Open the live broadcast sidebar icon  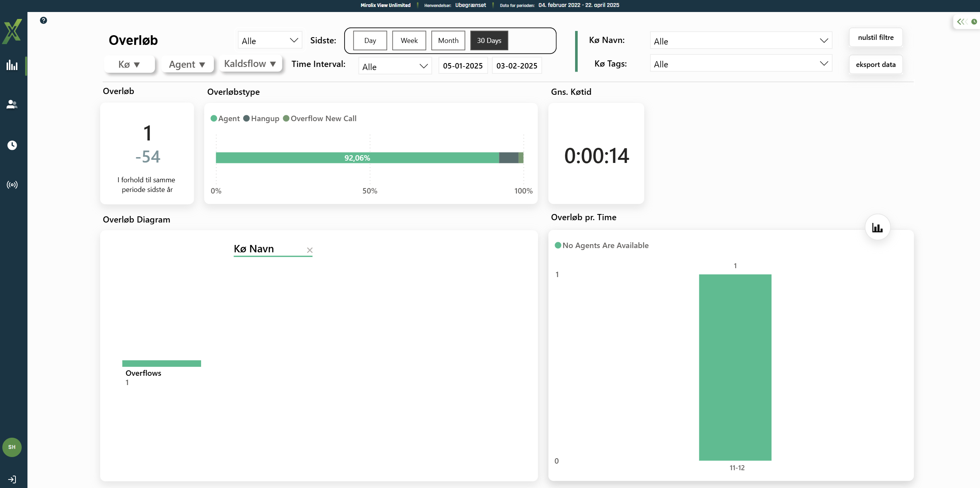point(12,185)
